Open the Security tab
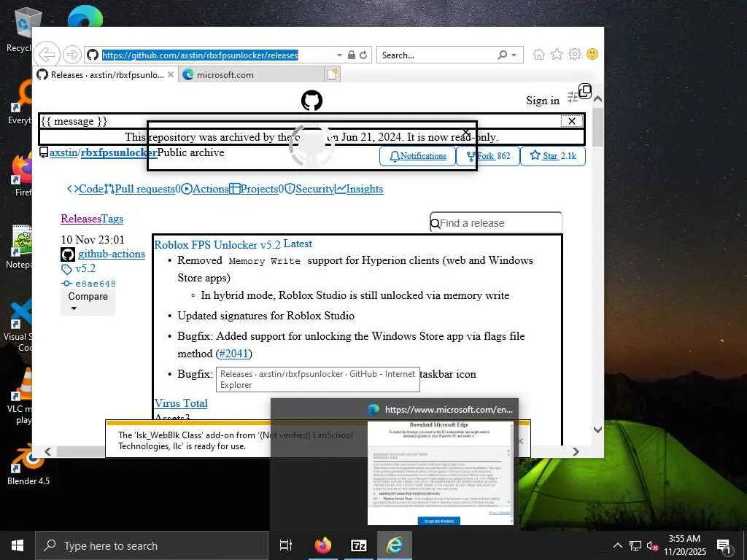The height and width of the screenshot is (560, 747). click(x=309, y=189)
